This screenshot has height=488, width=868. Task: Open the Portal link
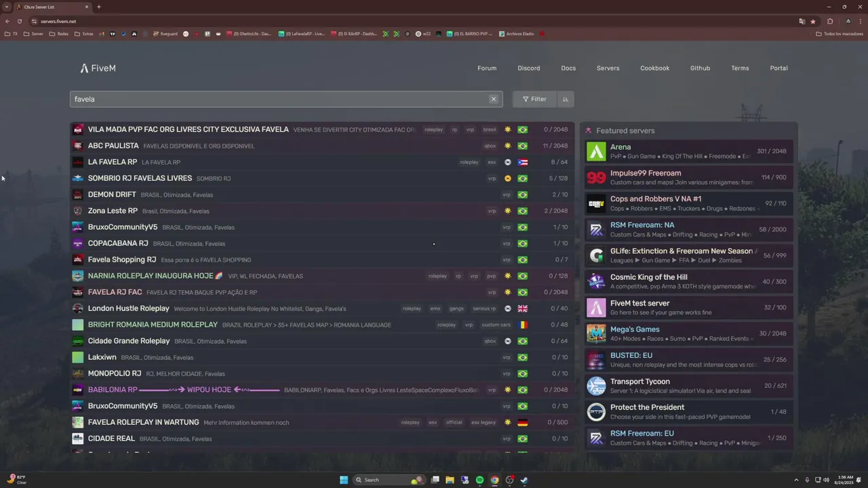click(x=779, y=68)
